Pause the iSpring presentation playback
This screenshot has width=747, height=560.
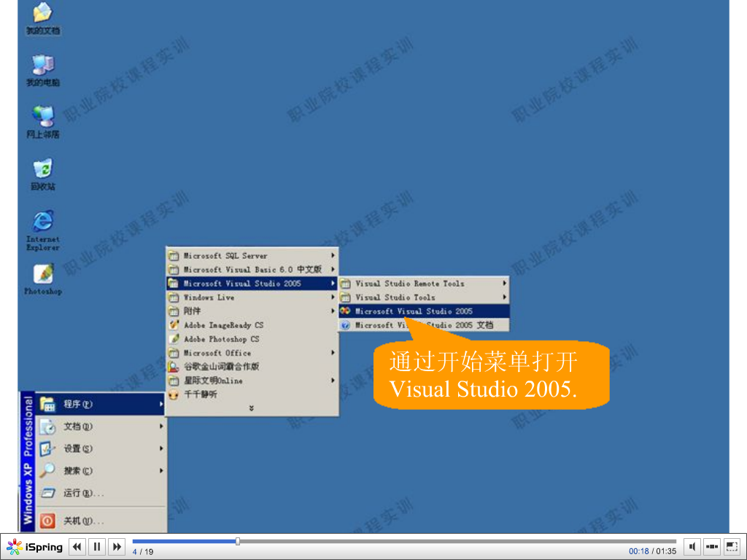click(97, 547)
